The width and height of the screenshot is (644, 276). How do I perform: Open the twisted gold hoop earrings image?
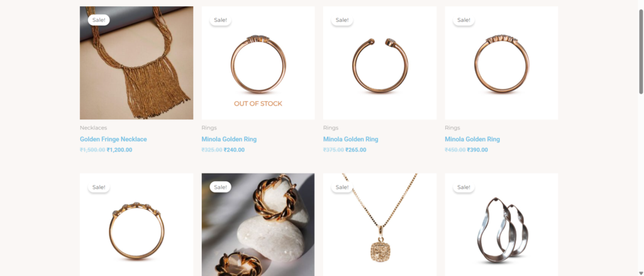tap(258, 224)
